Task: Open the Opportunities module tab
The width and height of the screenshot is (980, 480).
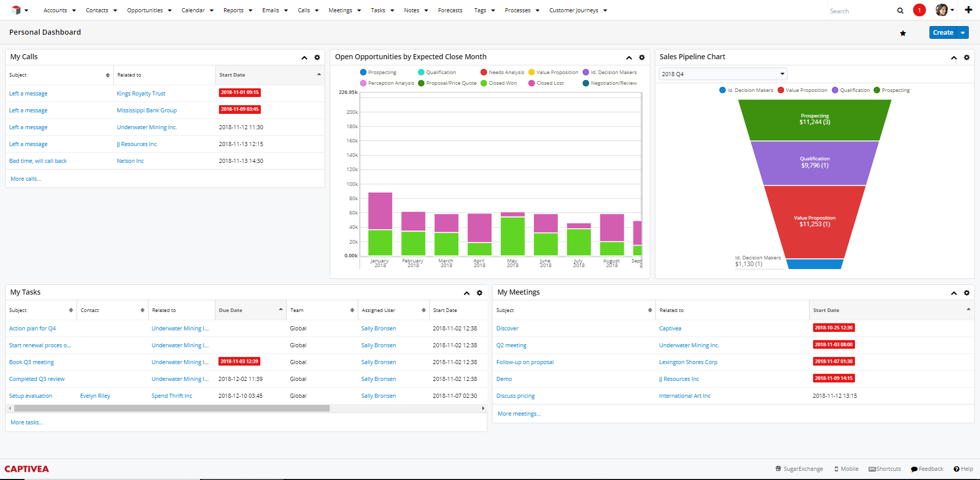Action: pos(145,10)
